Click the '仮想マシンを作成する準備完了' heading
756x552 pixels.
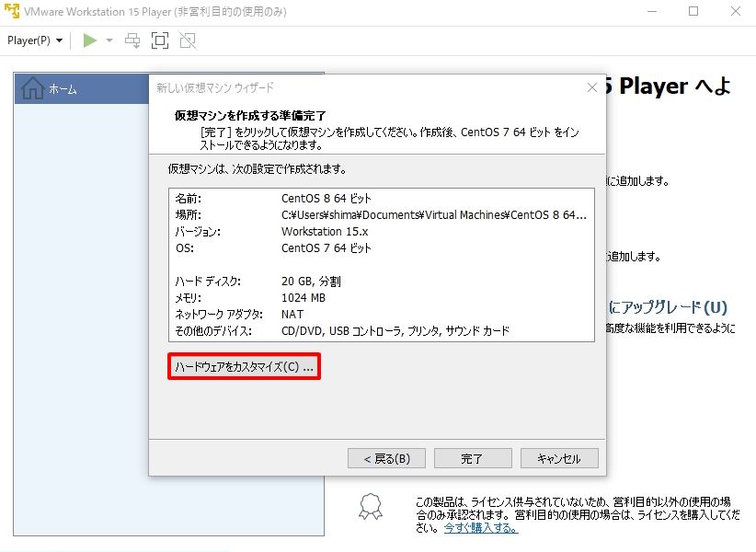tap(250, 116)
